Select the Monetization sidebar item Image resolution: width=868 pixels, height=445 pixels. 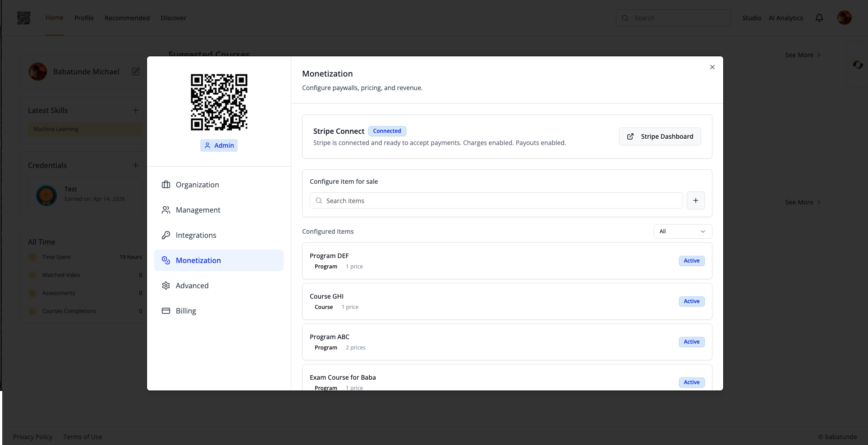[219, 260]
